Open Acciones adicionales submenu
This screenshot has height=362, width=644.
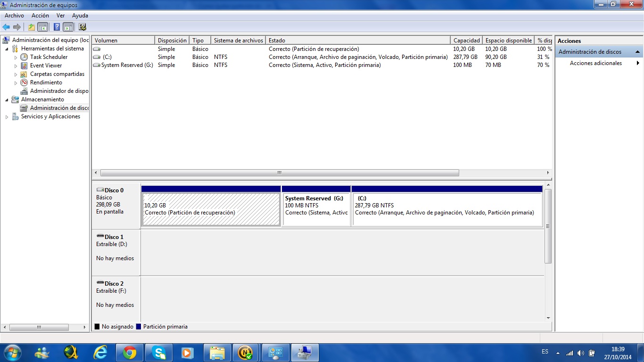(596, 63)
